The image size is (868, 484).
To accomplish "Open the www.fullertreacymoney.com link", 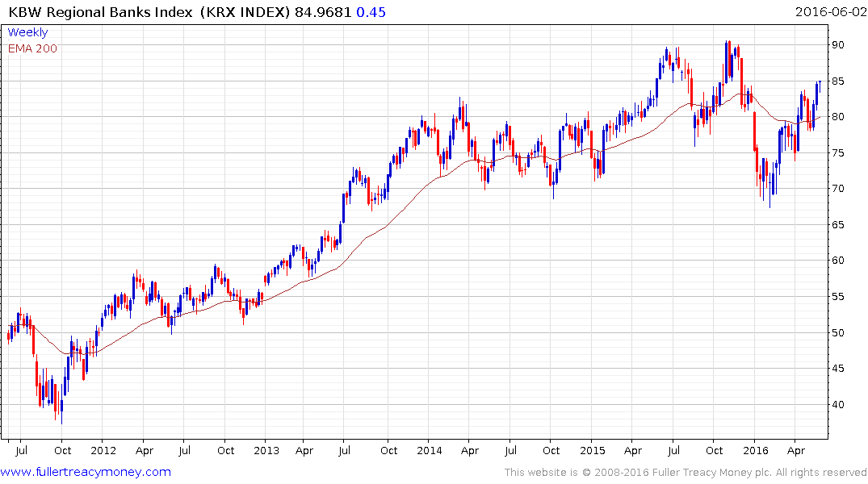I will pos(86,472).
